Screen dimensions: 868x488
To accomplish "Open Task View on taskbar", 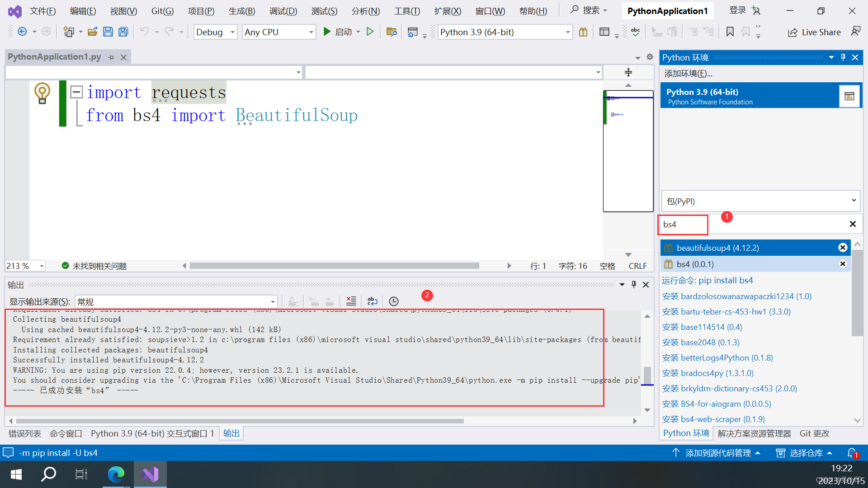I will pos(81,474).
